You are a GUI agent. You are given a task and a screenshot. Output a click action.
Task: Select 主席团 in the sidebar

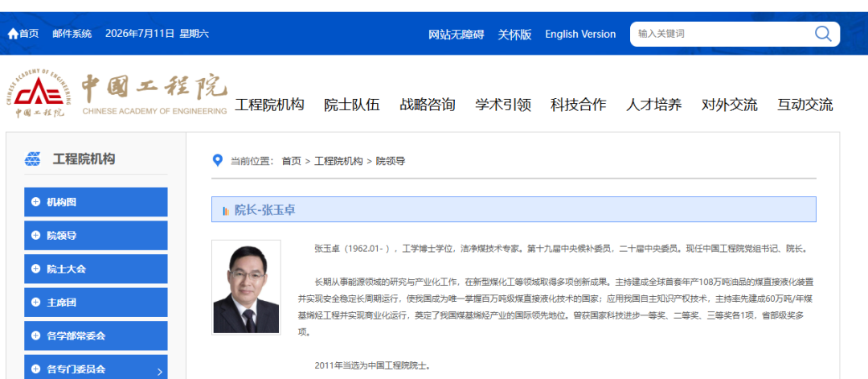tap(96, 302)
